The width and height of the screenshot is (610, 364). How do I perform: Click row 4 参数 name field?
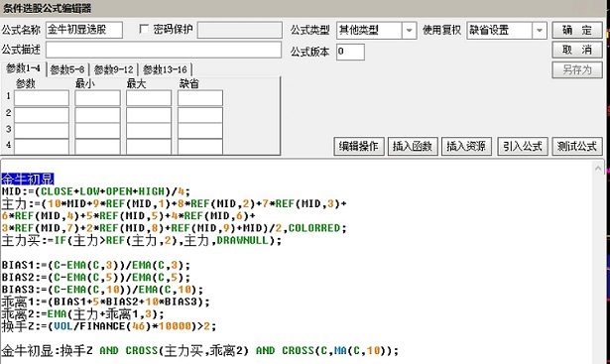(x=42, y=147)
